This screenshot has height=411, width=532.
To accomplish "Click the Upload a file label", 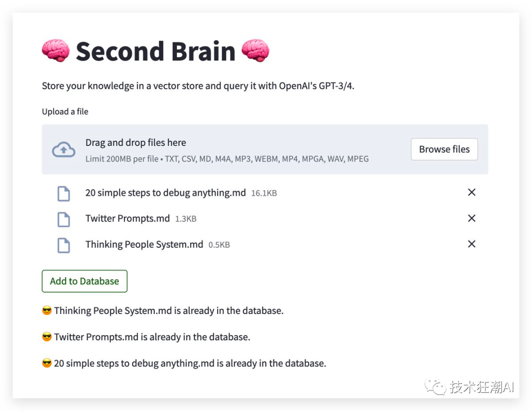I will (x=65, y=112).
